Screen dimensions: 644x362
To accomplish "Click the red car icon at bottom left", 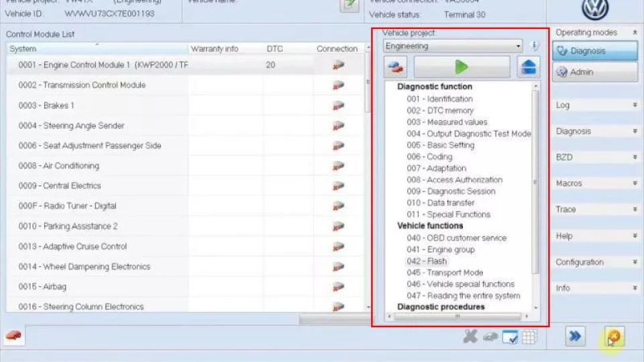I will 13,336.
